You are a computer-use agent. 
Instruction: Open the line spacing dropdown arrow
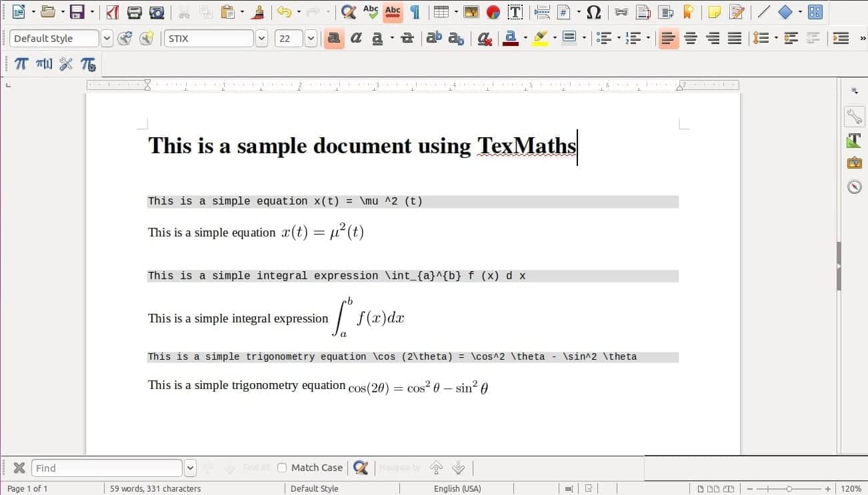click(776, 39)
